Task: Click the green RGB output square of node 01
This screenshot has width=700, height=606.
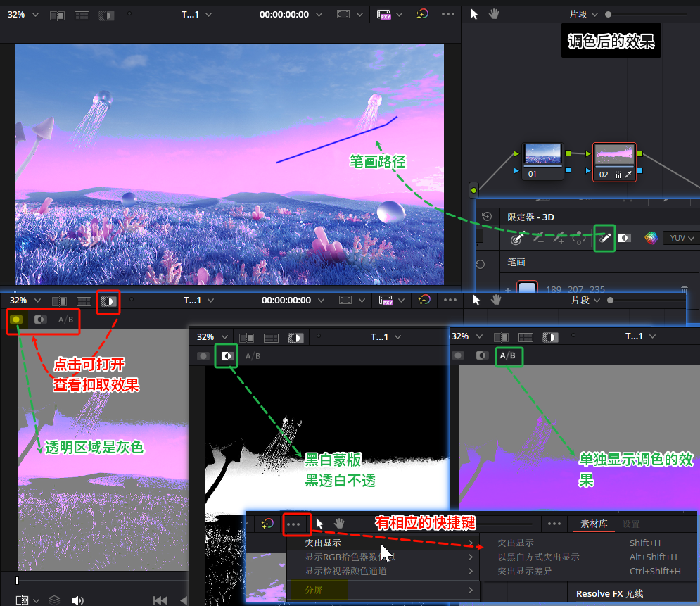Action: pyautogui.click(x=568, y=153)
